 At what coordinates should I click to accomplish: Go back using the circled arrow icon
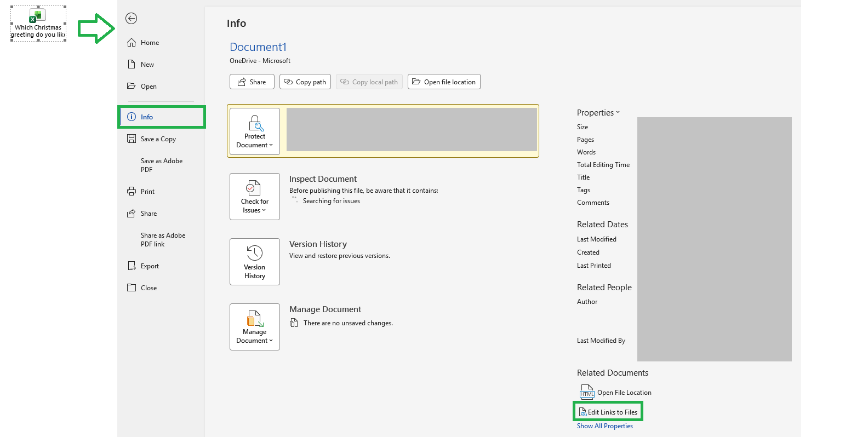coord(131,19)
